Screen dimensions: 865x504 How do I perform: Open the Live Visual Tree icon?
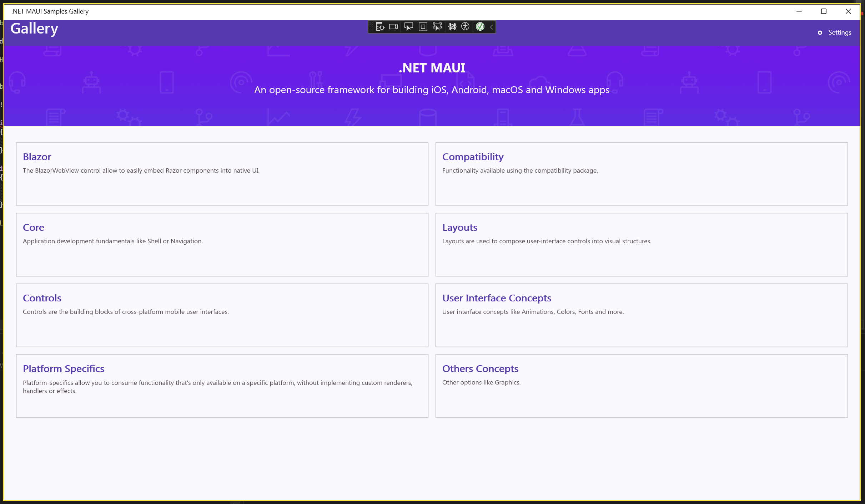coord(380,27)
